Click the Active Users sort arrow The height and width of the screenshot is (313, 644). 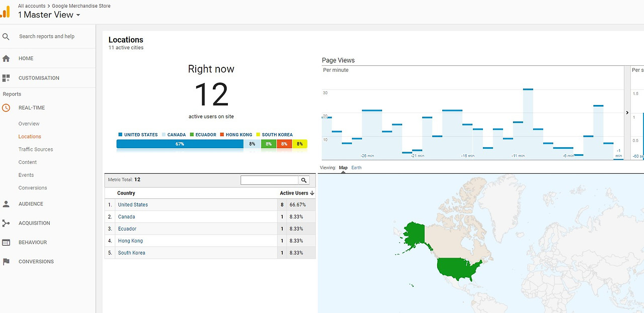click(312, 193)
